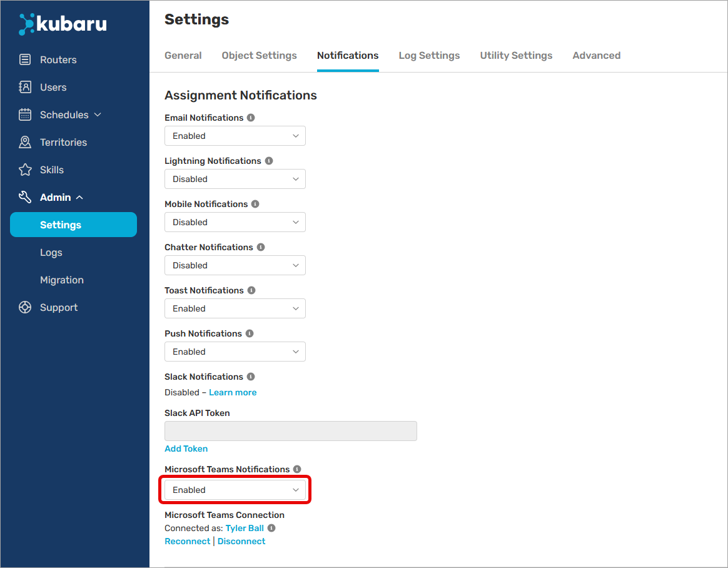
Task: Click the Kubaru logo
Action: pyautogui.click(x=63, y=24)
